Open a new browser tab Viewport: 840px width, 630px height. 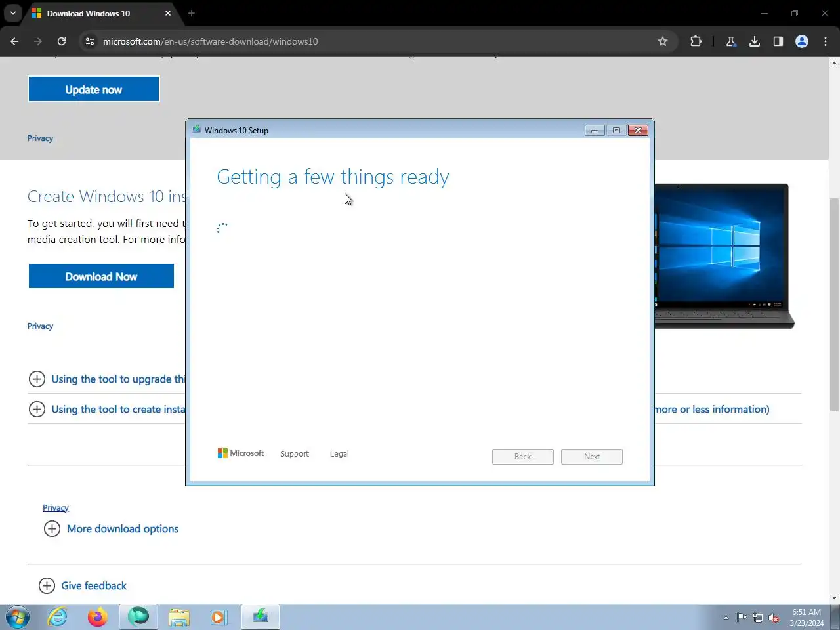pyautogui.click(x=192, y=13)
